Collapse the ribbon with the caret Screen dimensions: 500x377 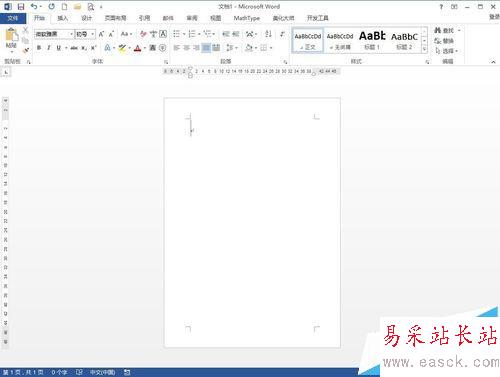493,62
